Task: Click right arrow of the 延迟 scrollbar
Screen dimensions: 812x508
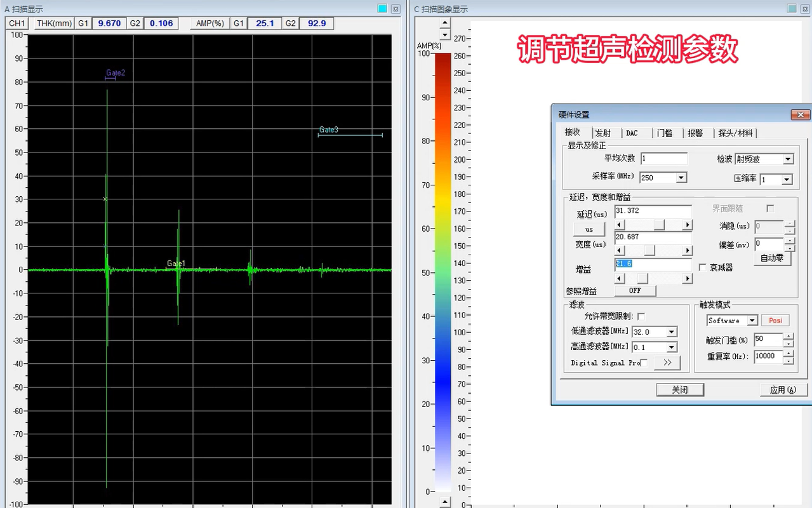Action: 687,225
